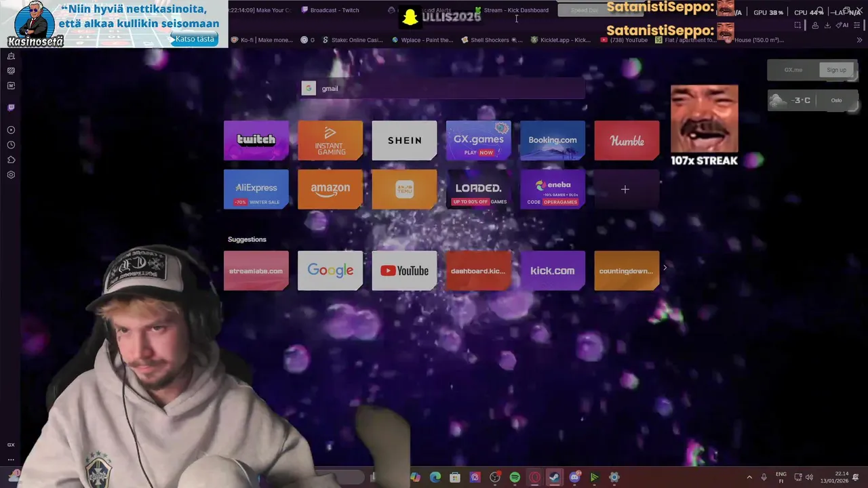Open the Temu speed dial tile
This screenshot has width=868, height=488.
click(x=404, y=189)
